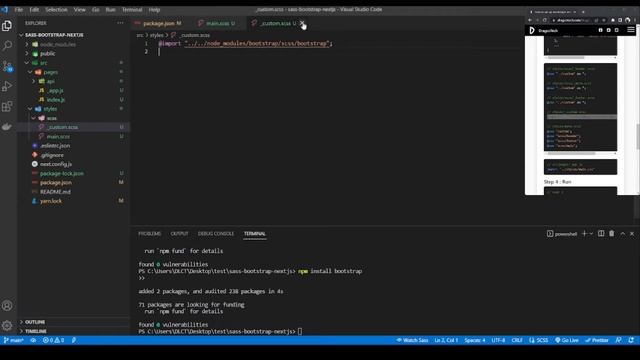Screen dimensions: 640x360
Task: Select SCSS language mode in status bar
Action: point(539,340)
